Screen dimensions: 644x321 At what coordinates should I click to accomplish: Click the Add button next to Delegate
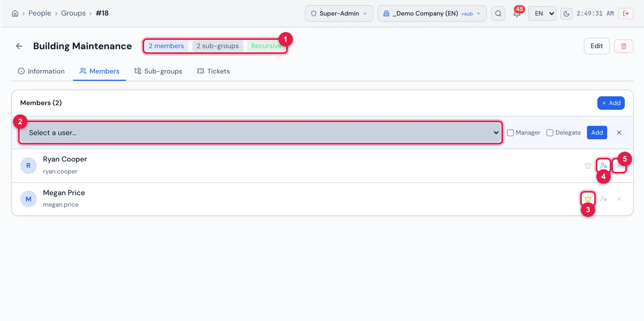(597, 133)
